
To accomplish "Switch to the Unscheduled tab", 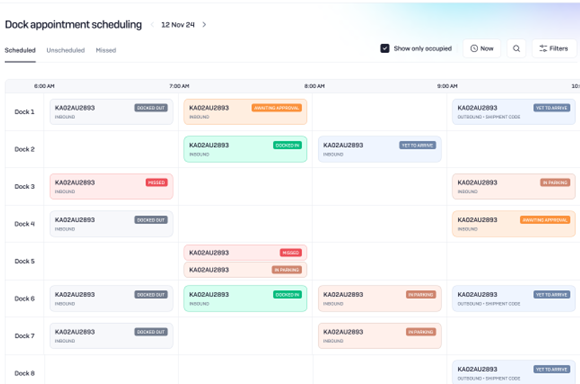I will pos(65,50).
